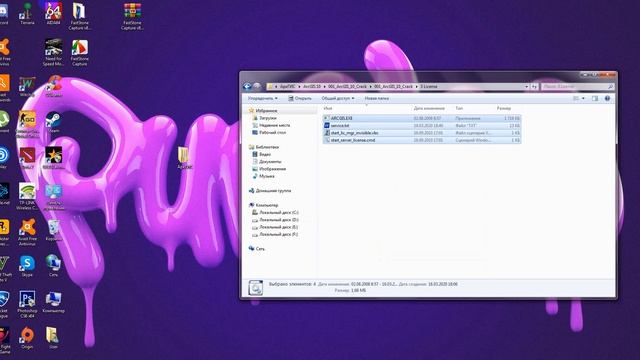Click the Открыть toolbar button
Image resolution: width=640 pixels, height=360 pixels.
[x=300, y=98]
